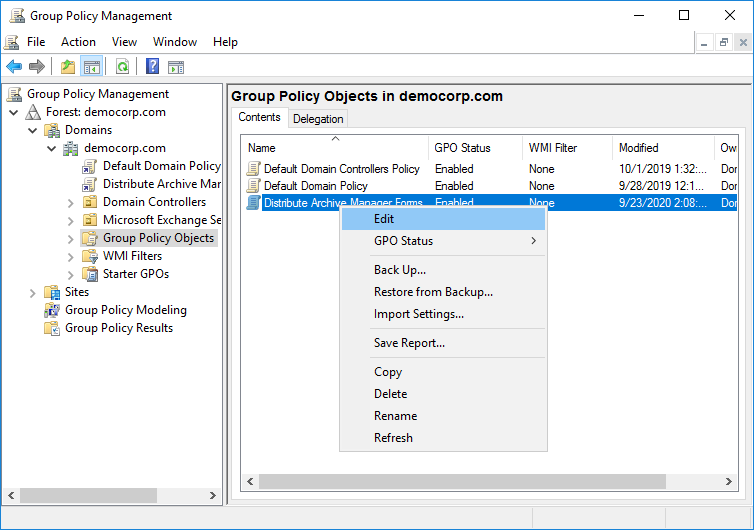Open Help via the question mark icon
Viewport: 754px width, 530px height.
[x=152, y=67]
